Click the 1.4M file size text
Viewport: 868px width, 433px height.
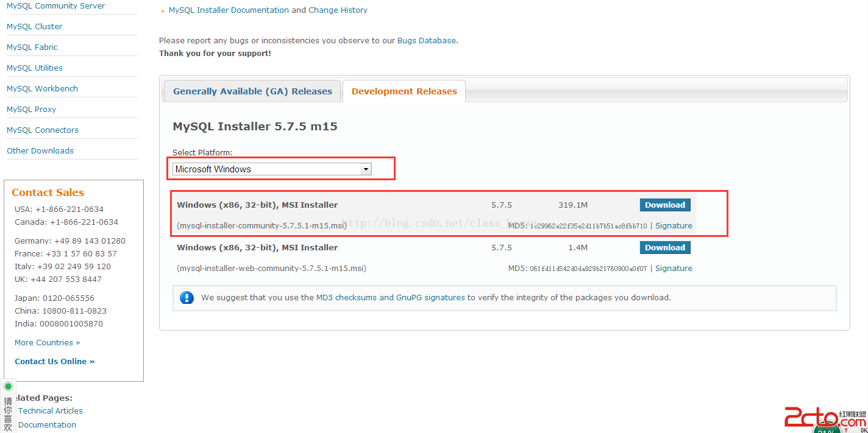tap(578, 248)
